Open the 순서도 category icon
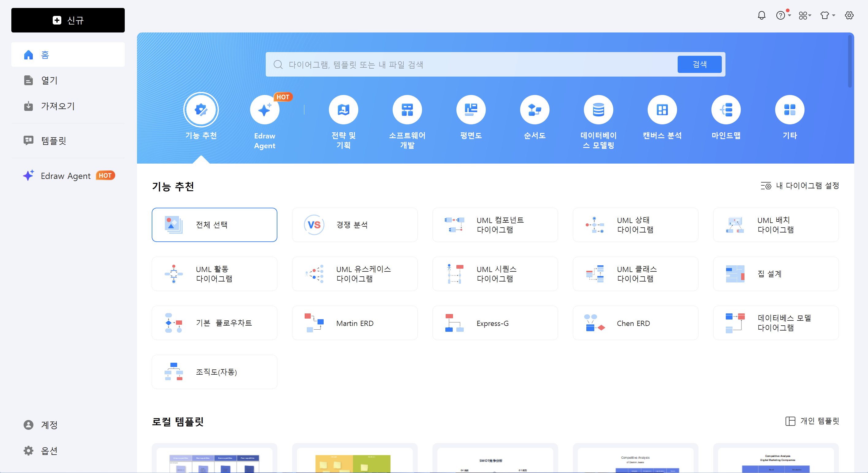The height and width of the screenshot is (473, 868). point(534,110)
